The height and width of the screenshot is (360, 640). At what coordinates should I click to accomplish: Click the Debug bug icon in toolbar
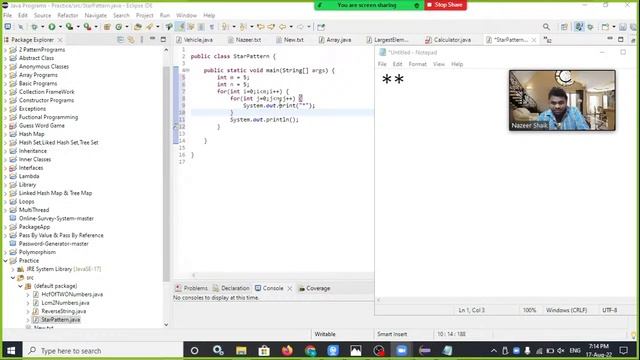[34, 27]
